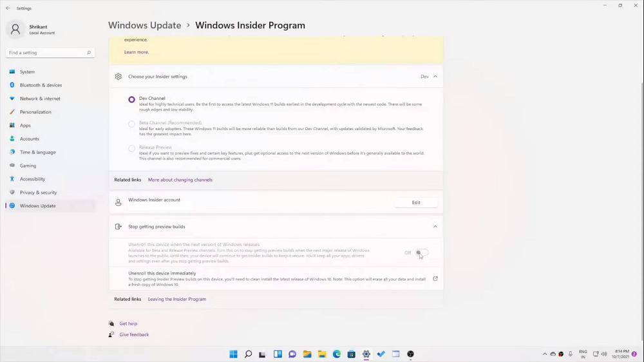Viewport: 644px width, 362px height.
Task: Select the Dev Channel radio button
Action: tap(131, 99)
